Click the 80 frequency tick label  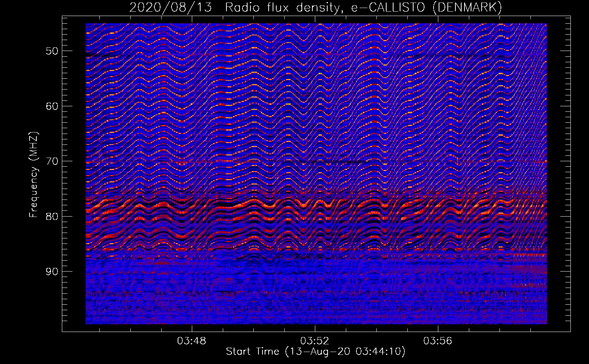click(x=52, y=217)
